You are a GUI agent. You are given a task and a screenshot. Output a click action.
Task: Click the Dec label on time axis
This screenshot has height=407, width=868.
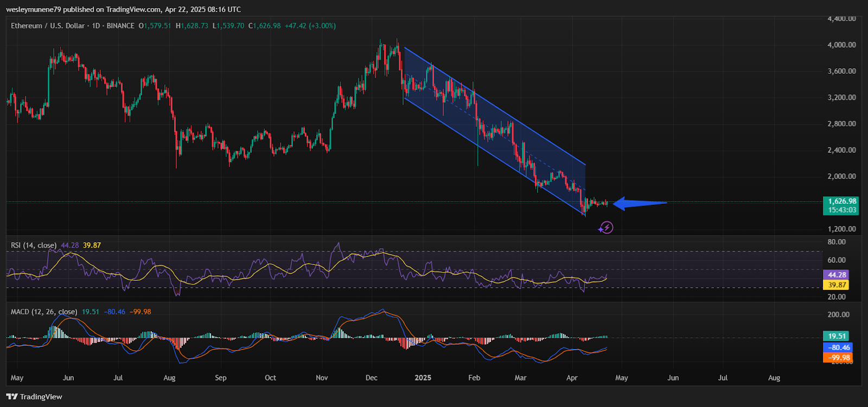pos(372,378)
